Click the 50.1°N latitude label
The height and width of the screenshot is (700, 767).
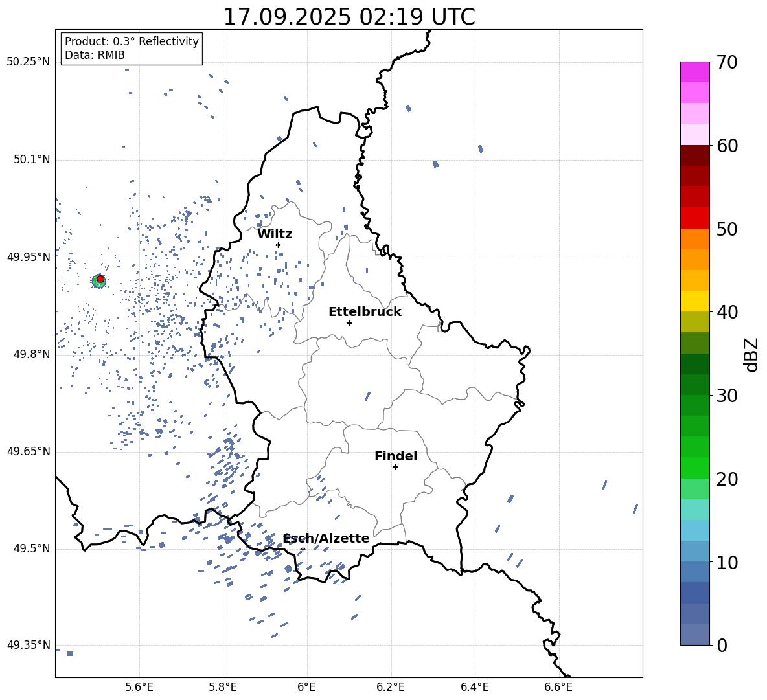[31, 159]
